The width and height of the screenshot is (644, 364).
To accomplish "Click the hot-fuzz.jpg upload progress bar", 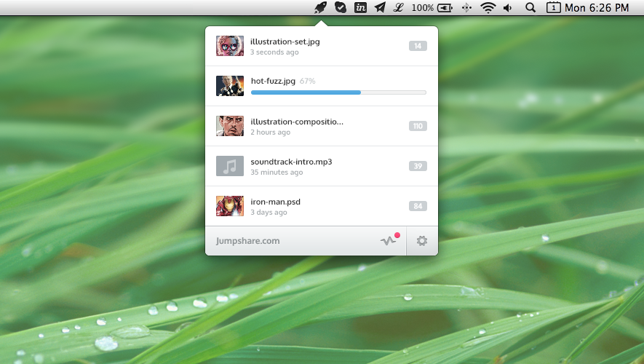I will 338,92.
